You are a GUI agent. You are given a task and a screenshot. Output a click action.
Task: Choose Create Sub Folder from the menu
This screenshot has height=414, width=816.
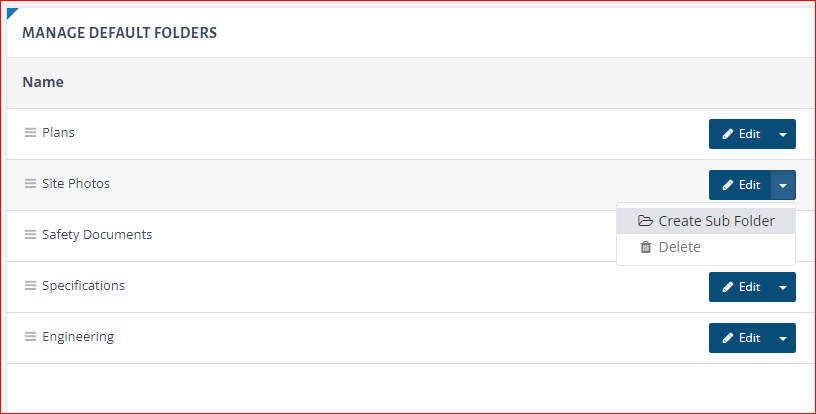coord(706,221)
